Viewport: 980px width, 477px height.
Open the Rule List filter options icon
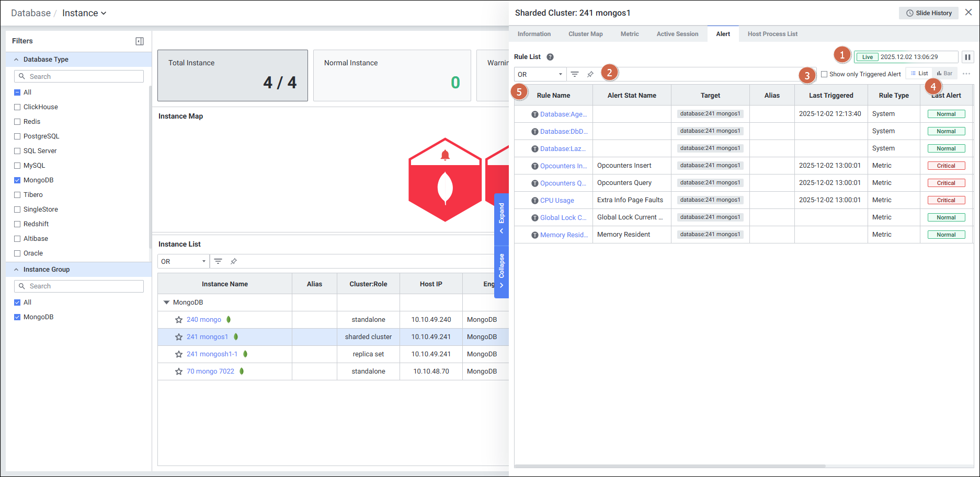pos(575,74)
